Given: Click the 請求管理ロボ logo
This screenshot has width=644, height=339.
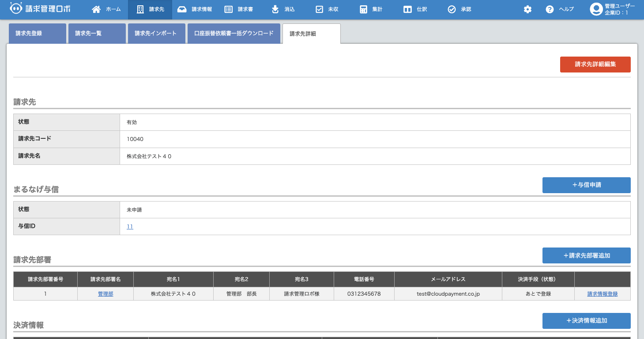Looking at the screenshot, I should (40, 9).
